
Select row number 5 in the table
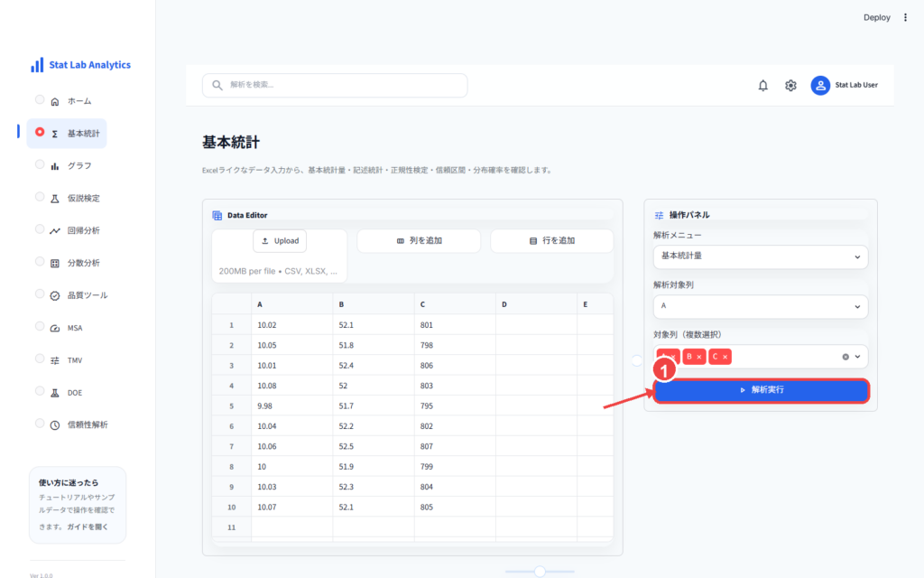coord(232,406)
